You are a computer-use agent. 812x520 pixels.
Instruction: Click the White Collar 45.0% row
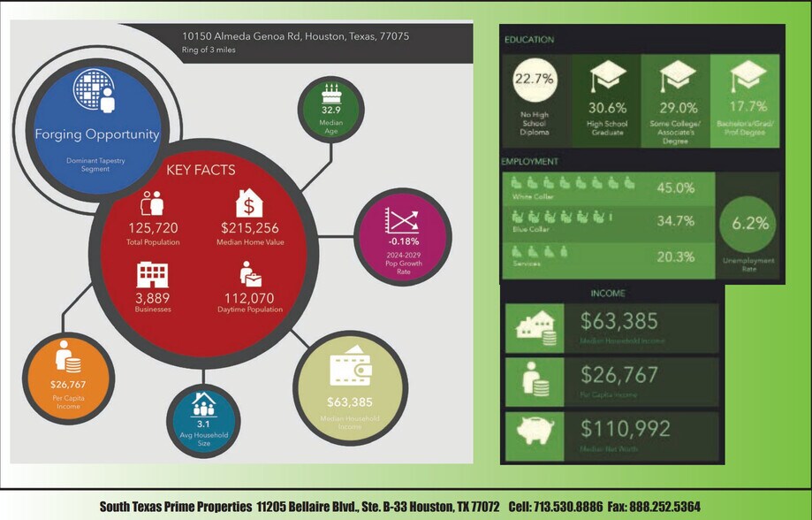pos(607,187)
